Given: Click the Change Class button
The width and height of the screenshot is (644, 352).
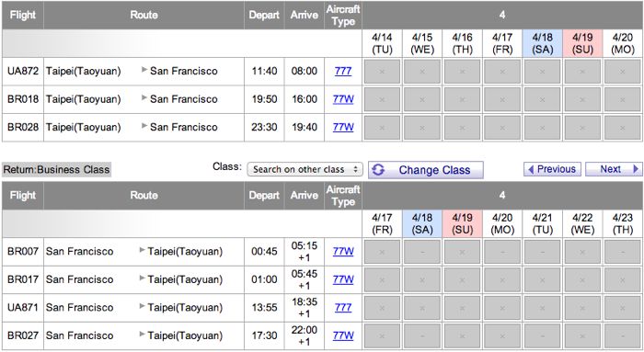Looking at the screenshot, I should [x=425, y=170].
